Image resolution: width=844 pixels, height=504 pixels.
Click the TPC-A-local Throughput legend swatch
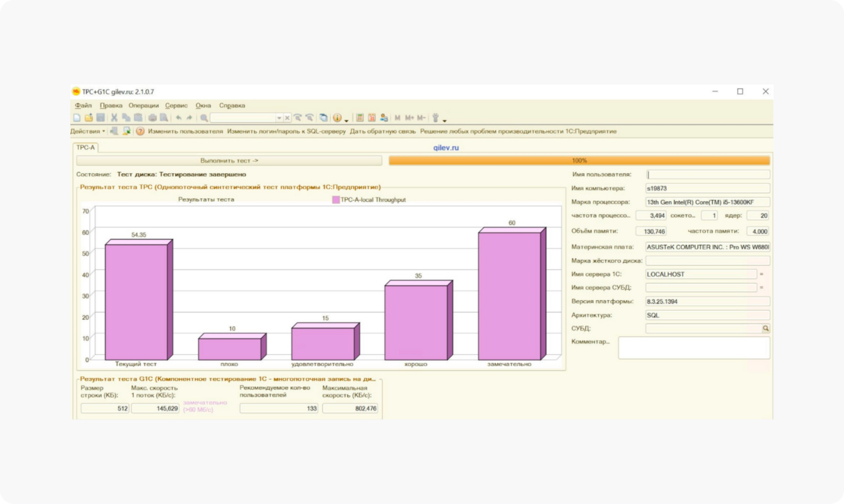(336, 200)
